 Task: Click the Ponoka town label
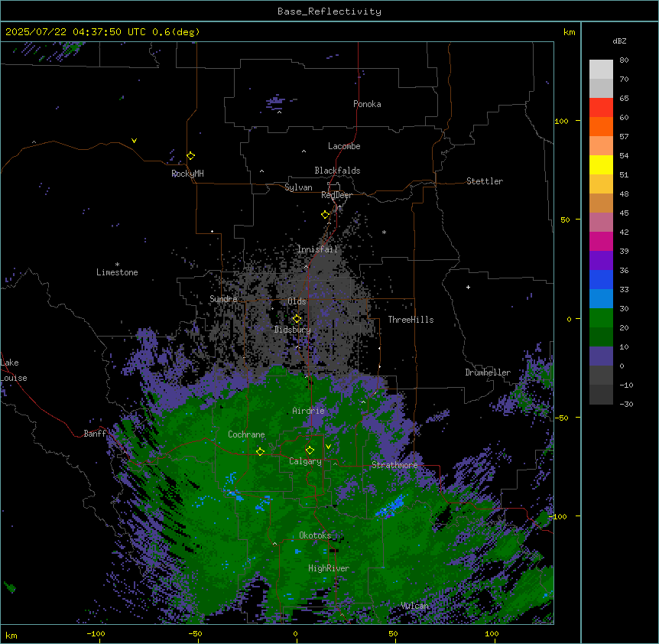pos(367,104)
